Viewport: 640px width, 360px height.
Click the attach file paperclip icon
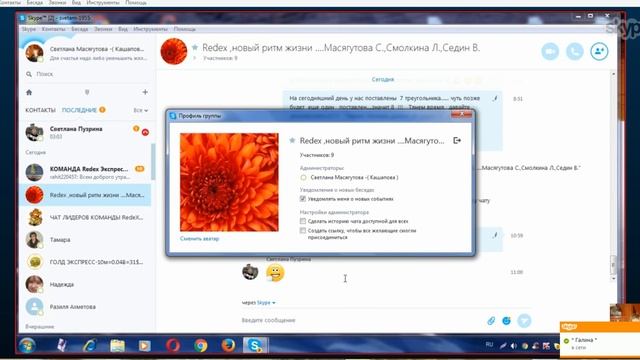[491, 321]
